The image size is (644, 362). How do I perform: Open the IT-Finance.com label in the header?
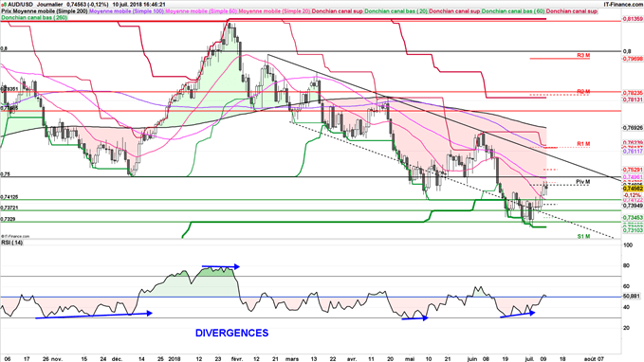(x=623, y=5)
